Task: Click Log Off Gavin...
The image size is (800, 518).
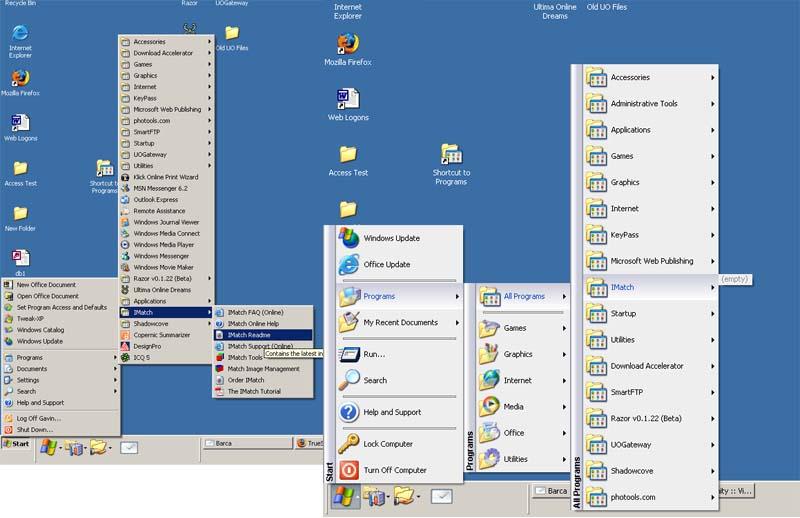Action: click(60, 418)
